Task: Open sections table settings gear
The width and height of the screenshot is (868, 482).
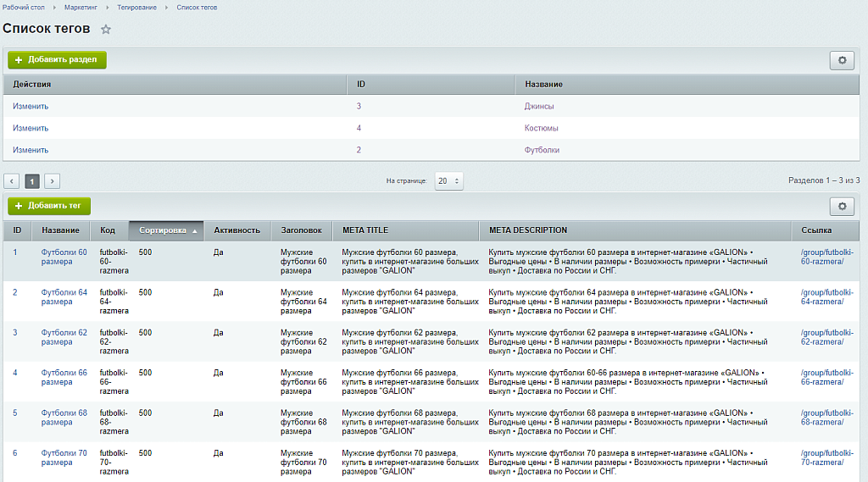Action: tap(841, 60)
